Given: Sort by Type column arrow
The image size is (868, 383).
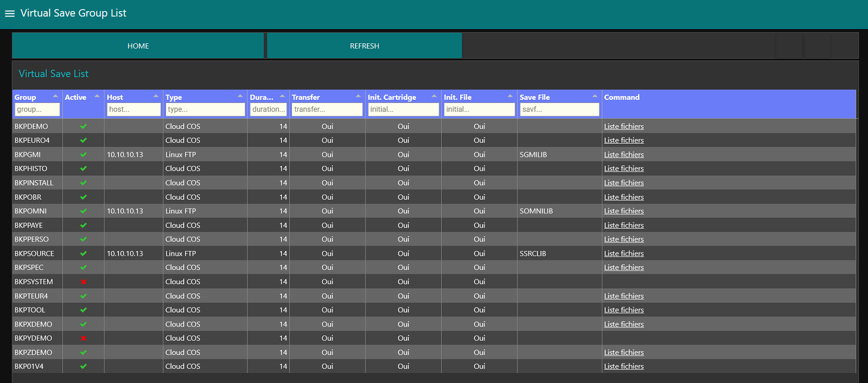Looking at the screenshot, I should [240, 96].
